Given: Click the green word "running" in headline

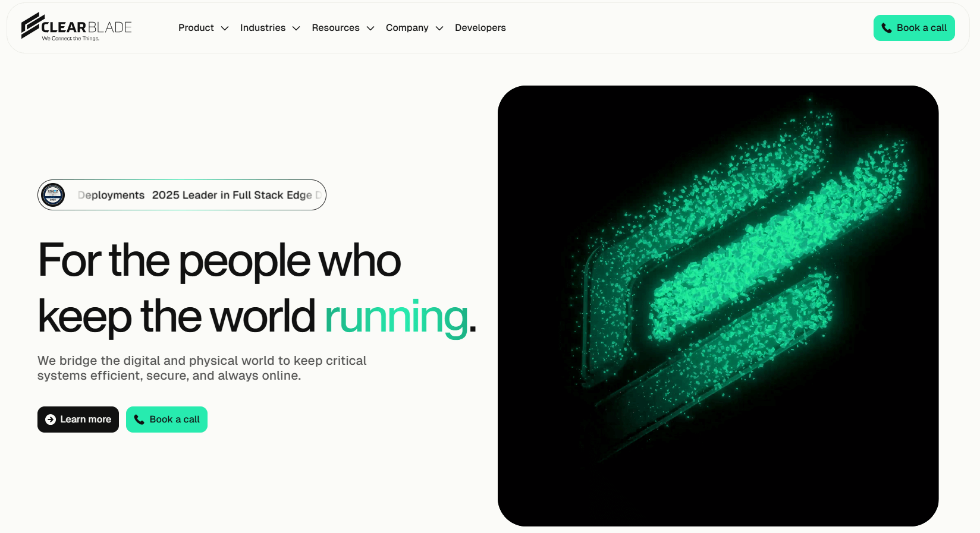Looking at the screenshot, I should point(396,317).
